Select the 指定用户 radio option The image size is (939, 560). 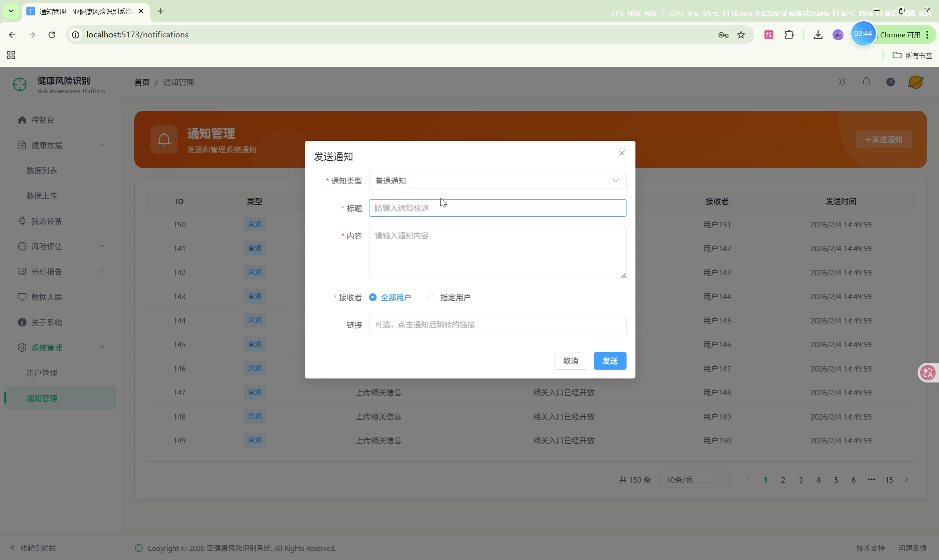tap(432, 297)
